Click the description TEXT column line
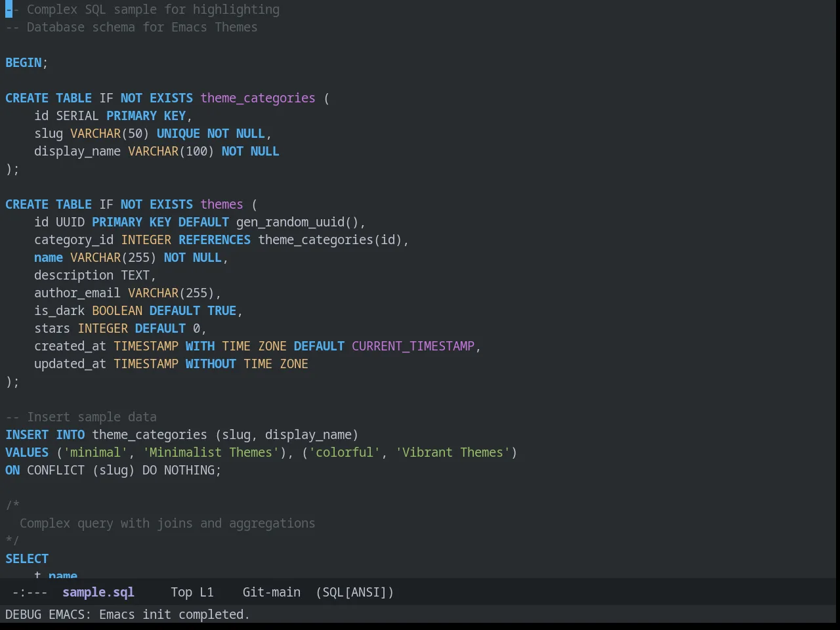This screenshot has height=630, width=840. click(x=95, y=275)
